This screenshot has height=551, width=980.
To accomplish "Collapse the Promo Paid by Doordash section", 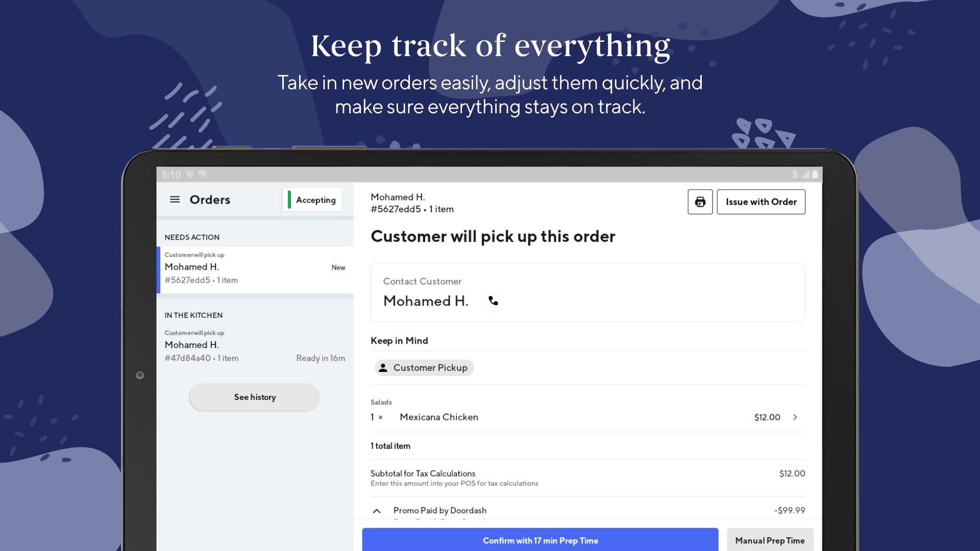I will pyautogui.click(x=377, y=511).
